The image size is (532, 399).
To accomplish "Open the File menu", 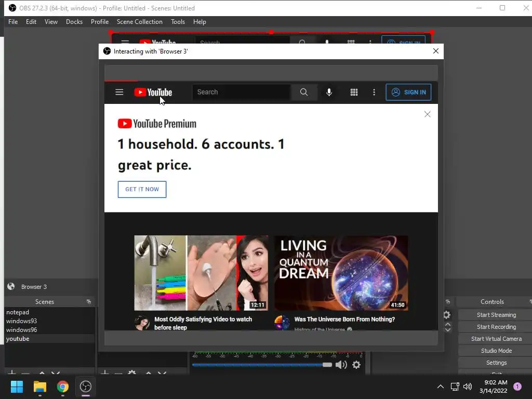I will [13, 22].
